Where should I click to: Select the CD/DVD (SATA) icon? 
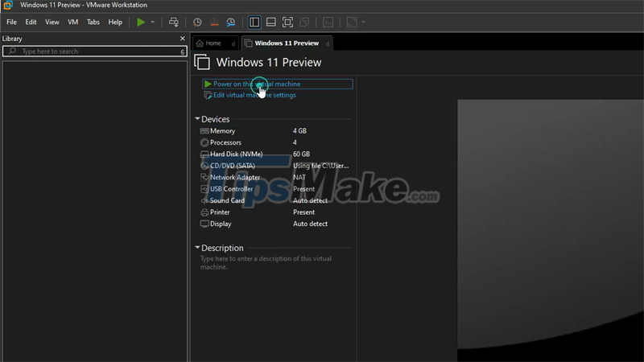[x=204, y=166]
